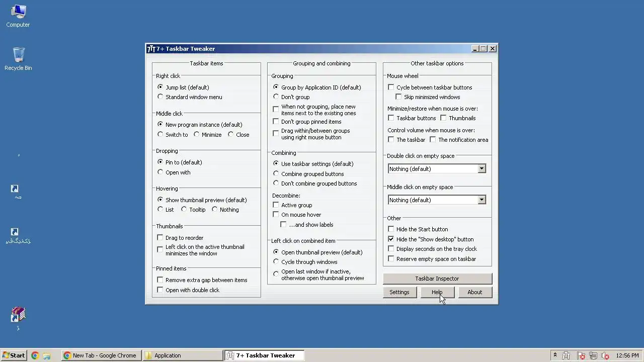644x362 pixels.
Task: Enable Left click on active thumbnail minimizes
Action: 160,249
